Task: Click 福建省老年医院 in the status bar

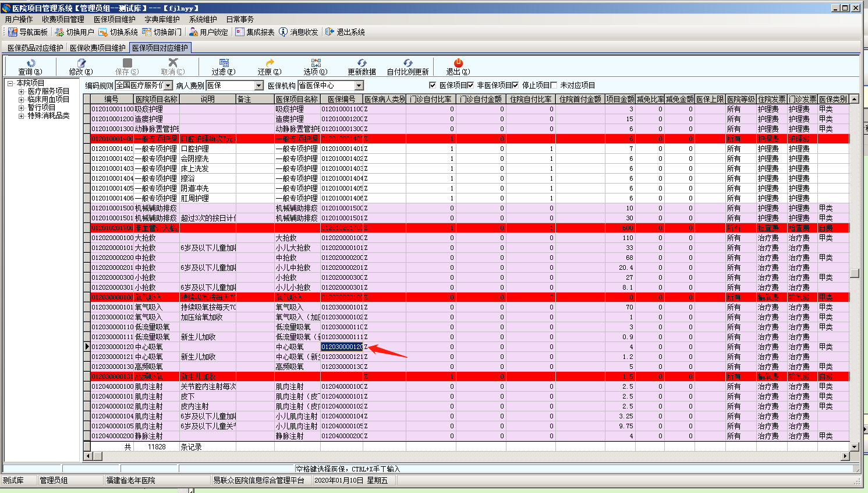Action: [x=130, y=480]
